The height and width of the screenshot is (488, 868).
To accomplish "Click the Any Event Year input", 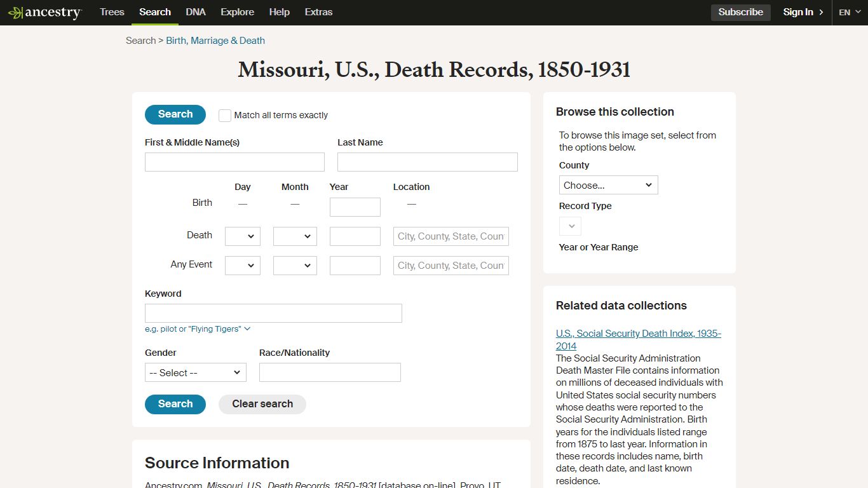I will [355, 266].
